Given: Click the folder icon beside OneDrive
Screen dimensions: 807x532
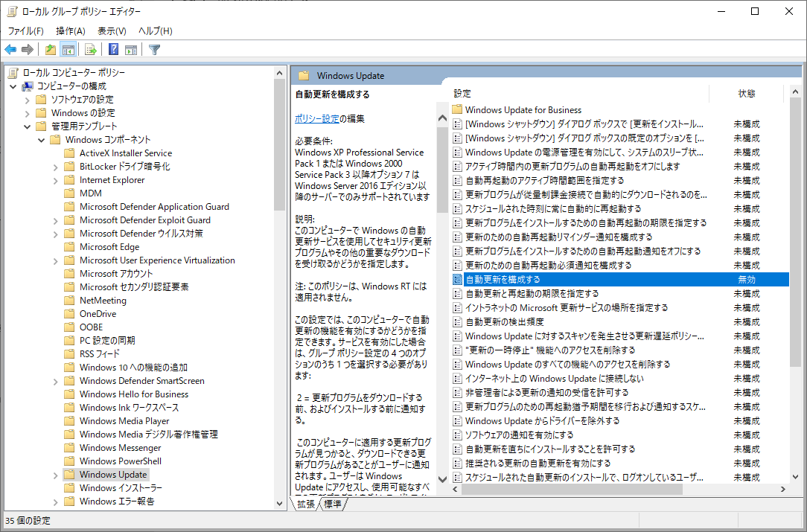Looking at the screenshot, I should 69,314.
